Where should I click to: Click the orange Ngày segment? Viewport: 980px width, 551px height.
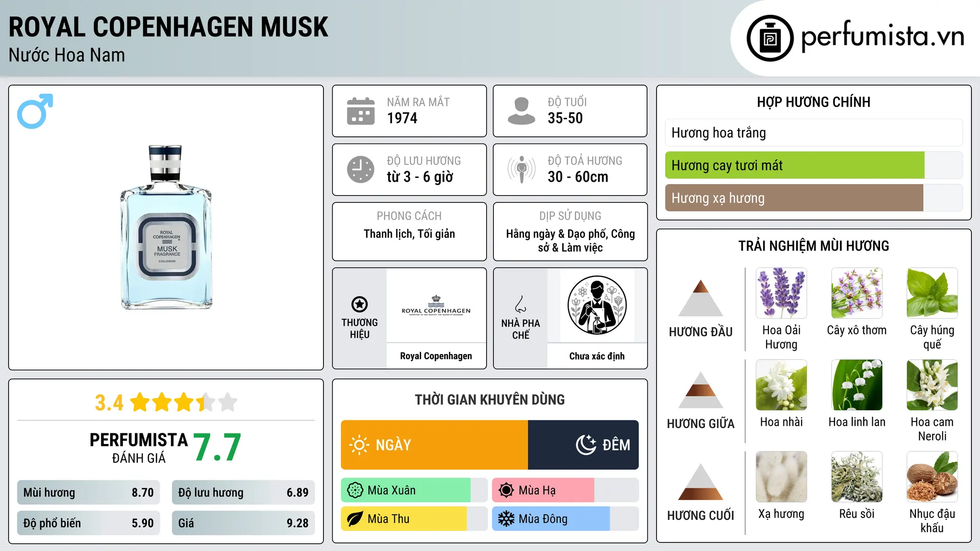434,445
